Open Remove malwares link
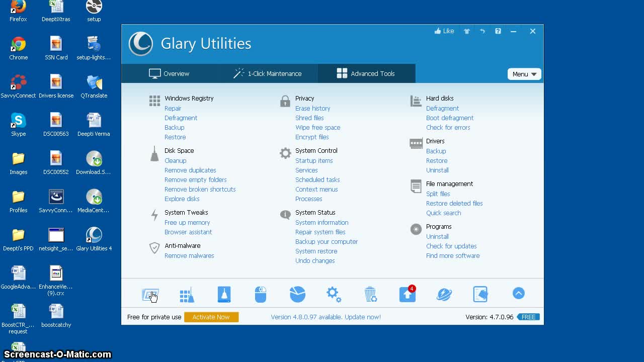The height and width of the screenshot is (362, 644). point(189,256)
